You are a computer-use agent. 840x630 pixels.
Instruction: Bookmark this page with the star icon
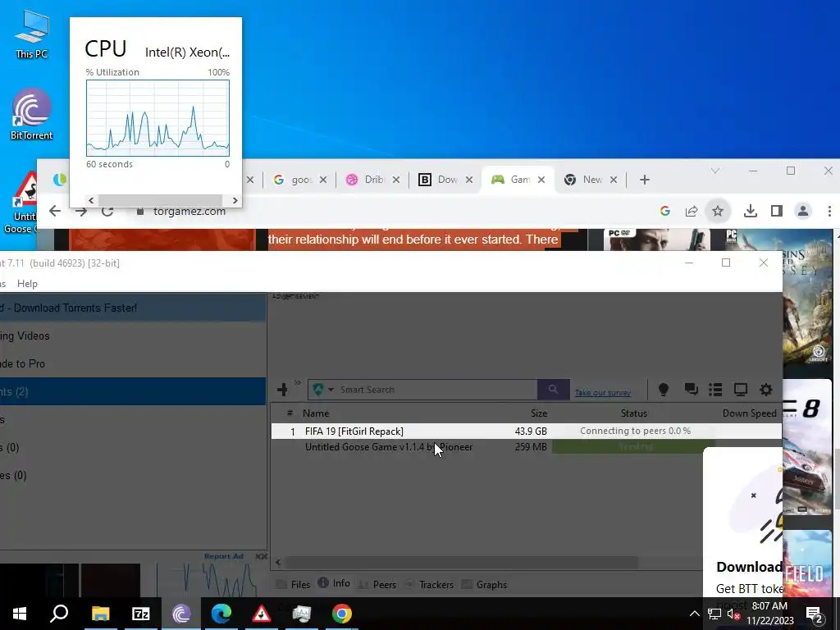pyautogui.click(x=717, y=211)
